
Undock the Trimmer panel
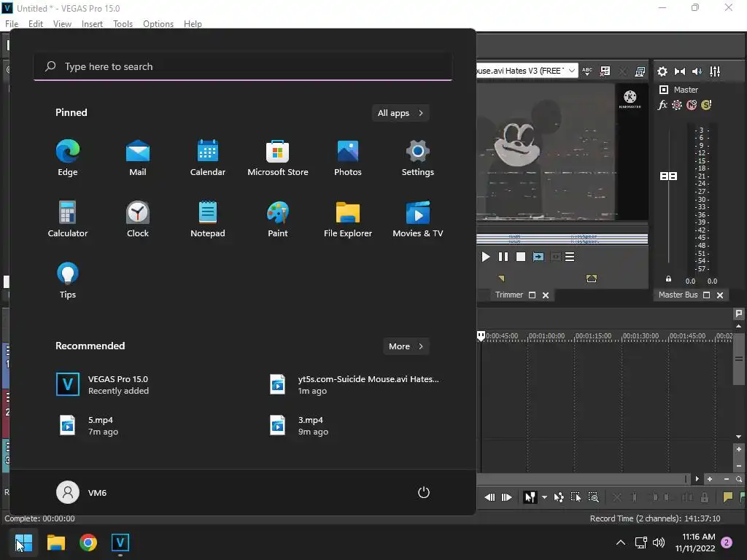pyautogui.click(x=532, y=295)
